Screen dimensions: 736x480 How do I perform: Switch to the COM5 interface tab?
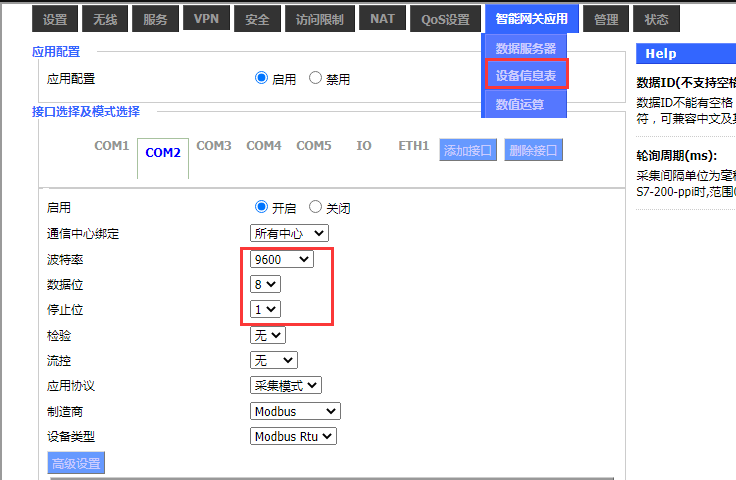coord(314,146)
